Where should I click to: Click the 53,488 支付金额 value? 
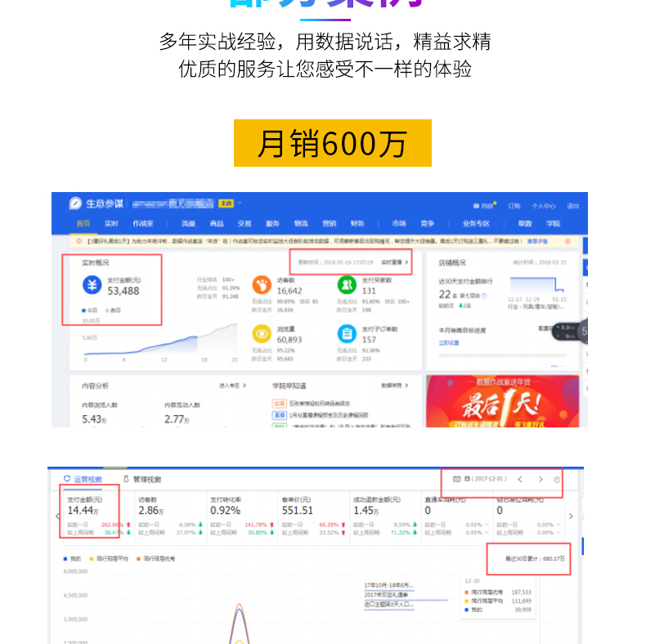click(x=123, y=291)
